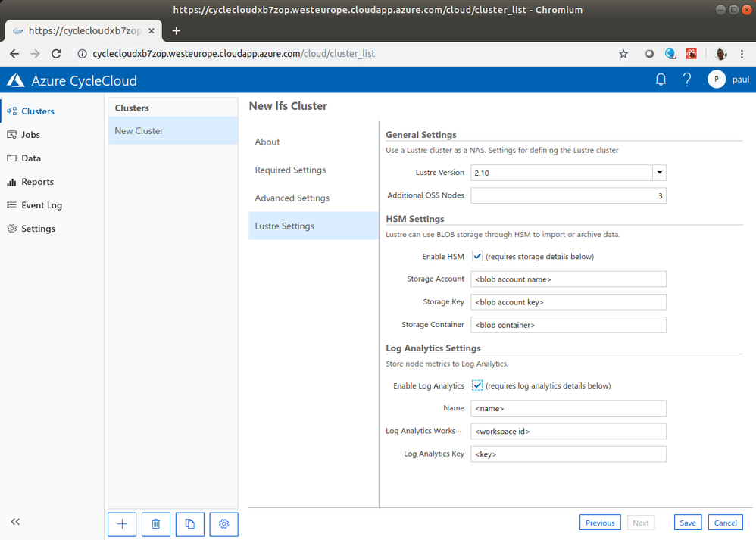
Task: Click the copy cluster icon
Action: pyautogui.click(x=190, y=524)
